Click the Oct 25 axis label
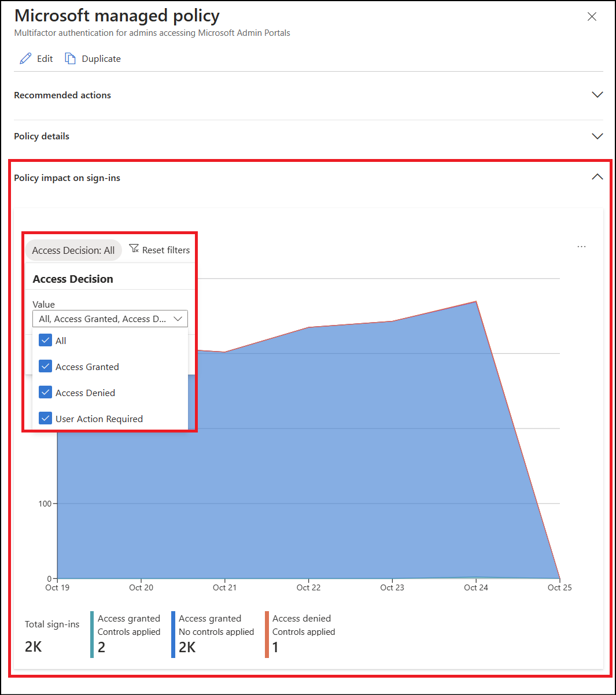This screenshot has width=616, height=695. [559, 587]
